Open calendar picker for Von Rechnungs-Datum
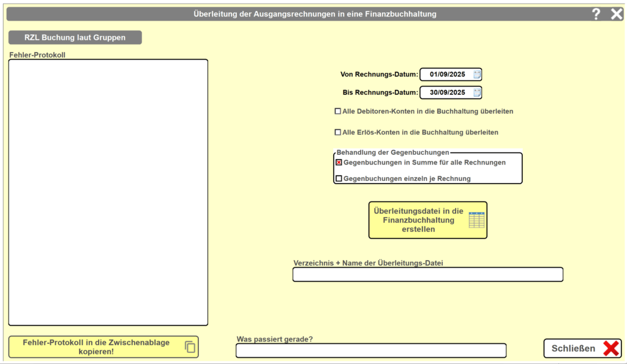This screenshot has width=627, height=364. point(477,75)
